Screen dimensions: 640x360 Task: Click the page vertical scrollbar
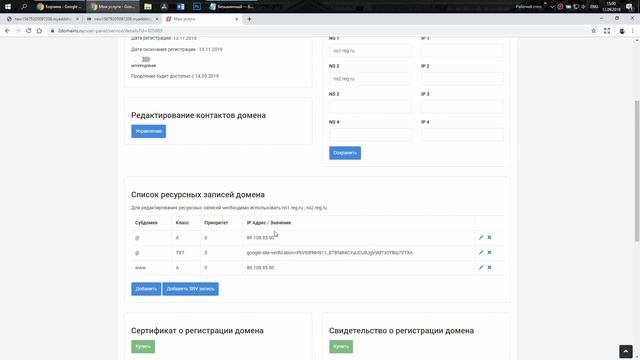(637, 171)
